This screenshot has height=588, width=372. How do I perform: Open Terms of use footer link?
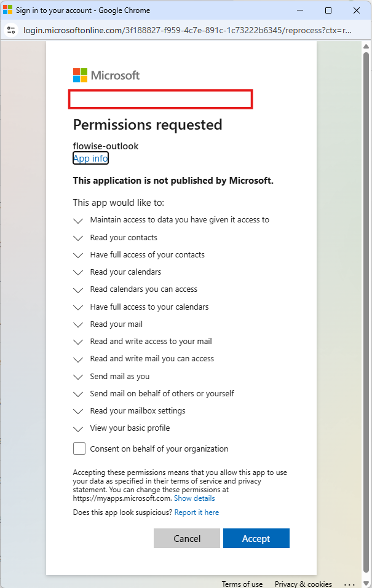(242, 584)
